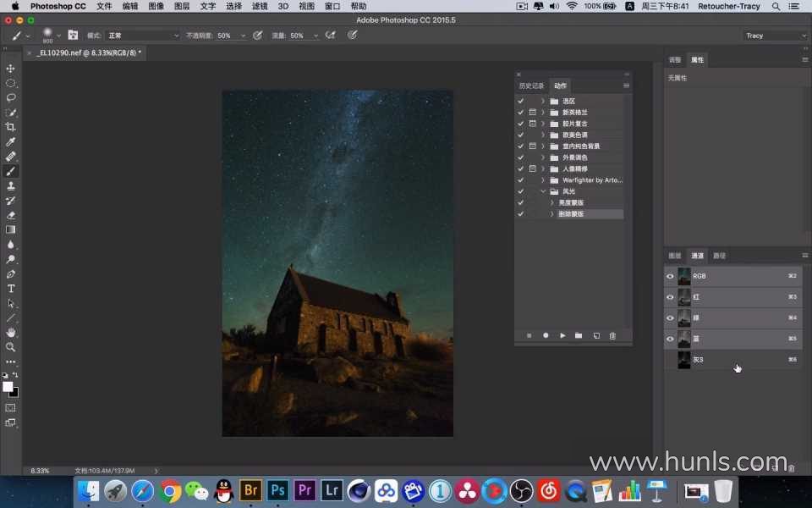The width and height of the screenshot is (812, 508).
Task: Hide the RGB channel eye
Action: [x=670, y=276]
